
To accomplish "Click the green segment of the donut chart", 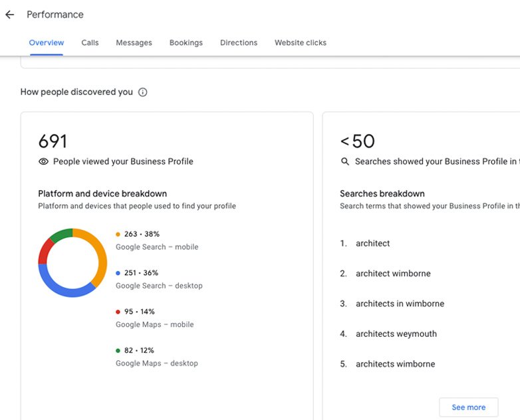I will [63, 235].
